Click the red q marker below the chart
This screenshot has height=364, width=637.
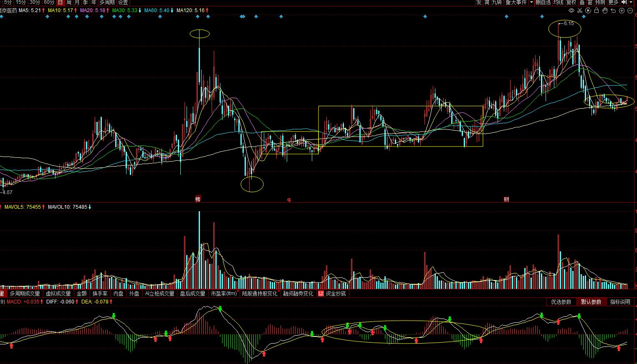coord(288,200)
